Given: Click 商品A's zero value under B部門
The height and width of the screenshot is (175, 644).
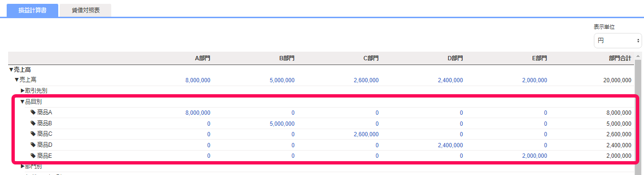Looking at the screenshot, I should 293,113.
